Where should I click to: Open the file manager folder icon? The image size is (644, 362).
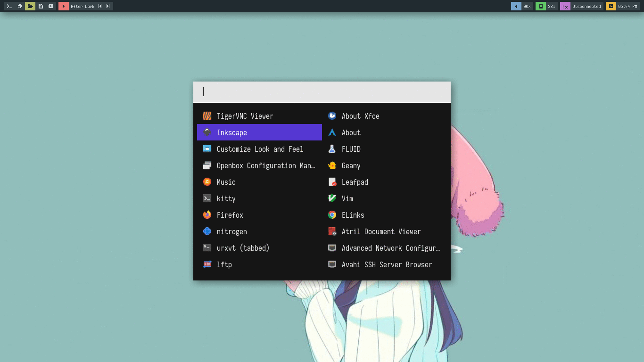point(30,6)
